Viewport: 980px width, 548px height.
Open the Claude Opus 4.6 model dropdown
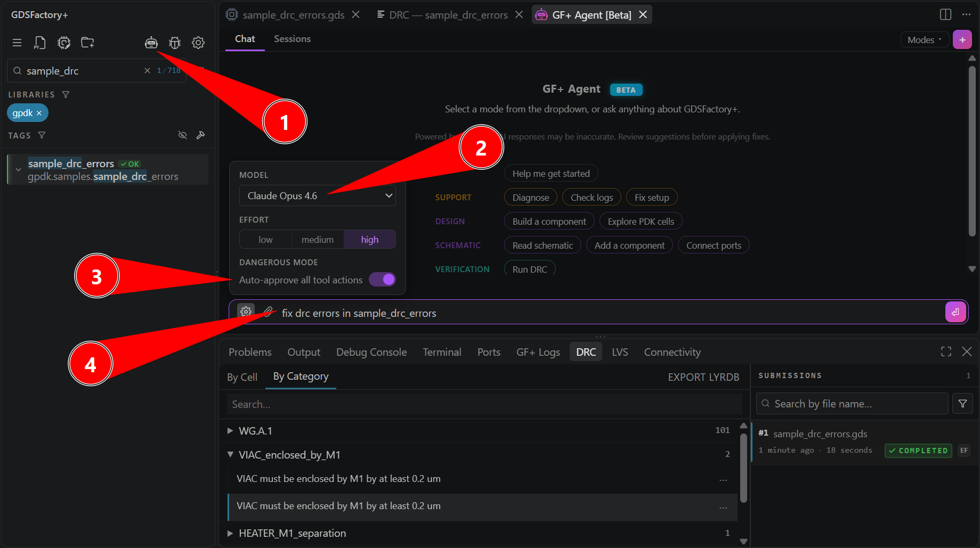coord(318,196)
